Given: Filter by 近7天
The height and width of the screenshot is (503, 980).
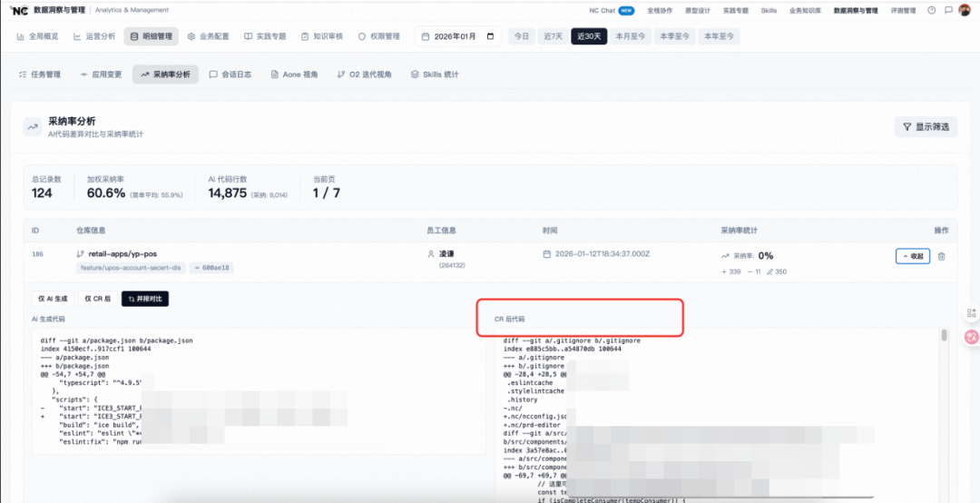Looking at the screenshot, I should coord(554,36).
